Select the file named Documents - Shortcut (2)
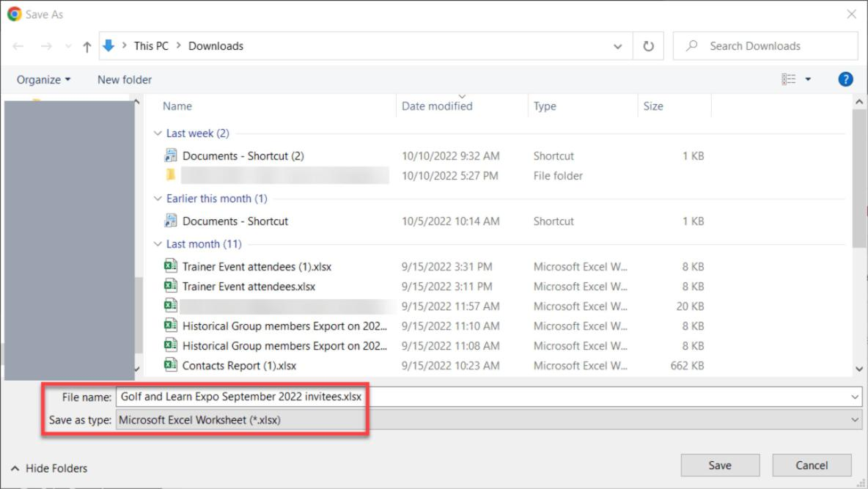 [x=243, y=156]
